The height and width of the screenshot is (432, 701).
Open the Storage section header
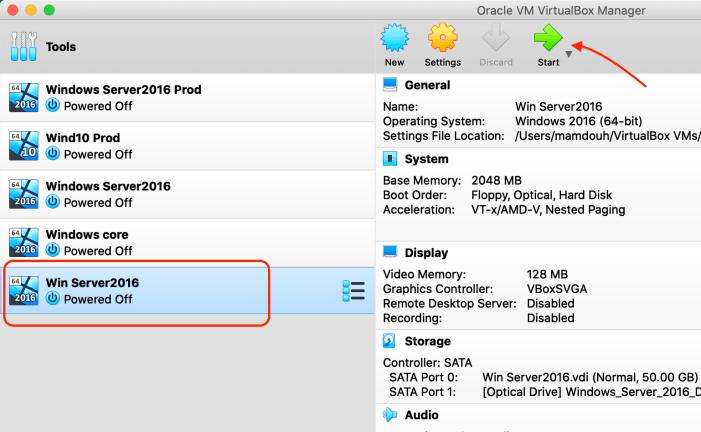click(427, 341)
